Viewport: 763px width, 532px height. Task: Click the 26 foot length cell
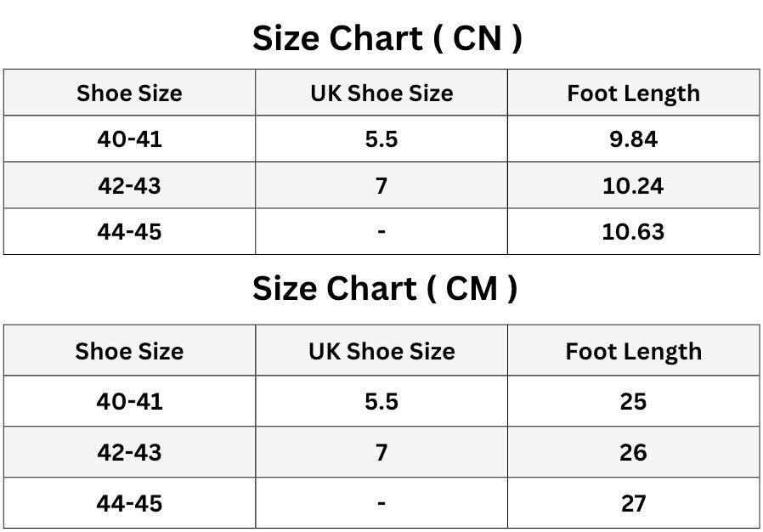click(x=634, y=453)
